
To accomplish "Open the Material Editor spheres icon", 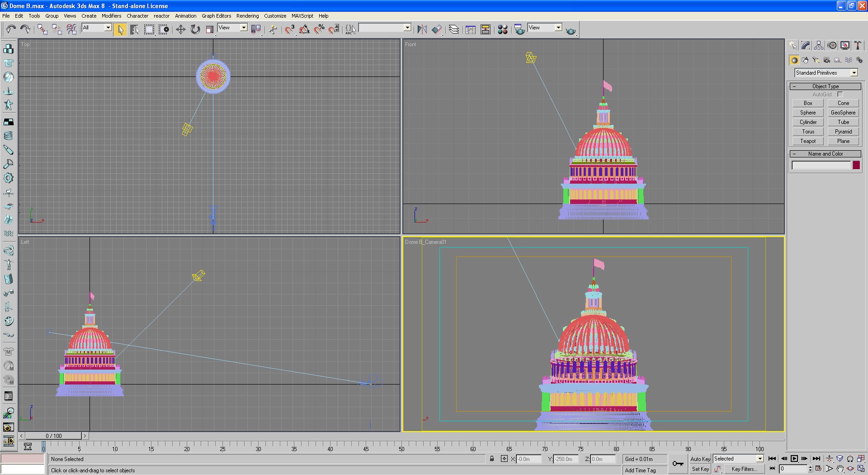I will pos(503,29).
